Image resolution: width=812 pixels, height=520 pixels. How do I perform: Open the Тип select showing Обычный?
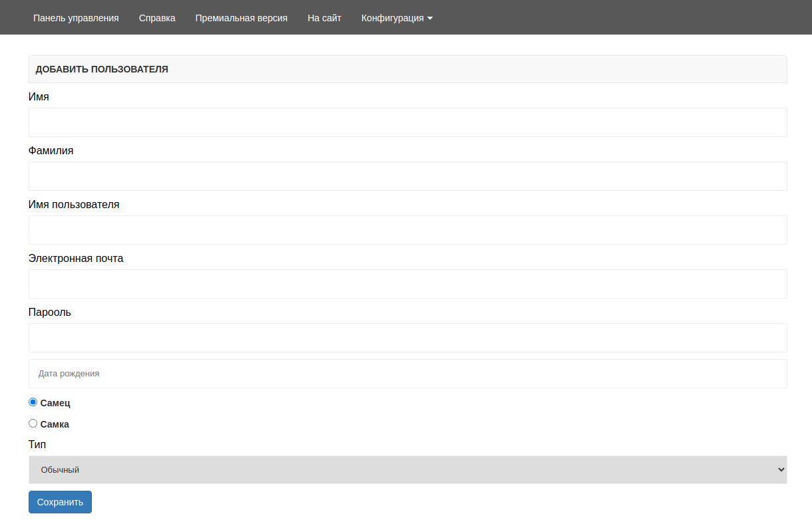click(x=407, y=469)
